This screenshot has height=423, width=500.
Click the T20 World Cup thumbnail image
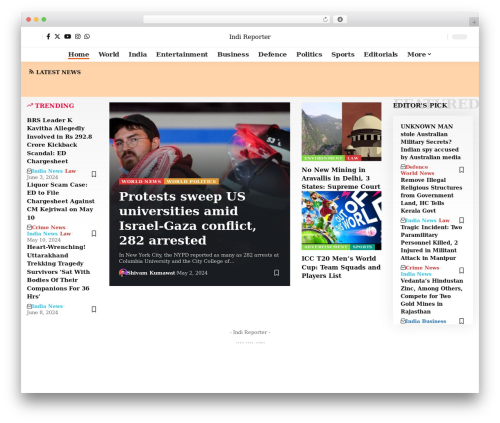tap(341, 220)
